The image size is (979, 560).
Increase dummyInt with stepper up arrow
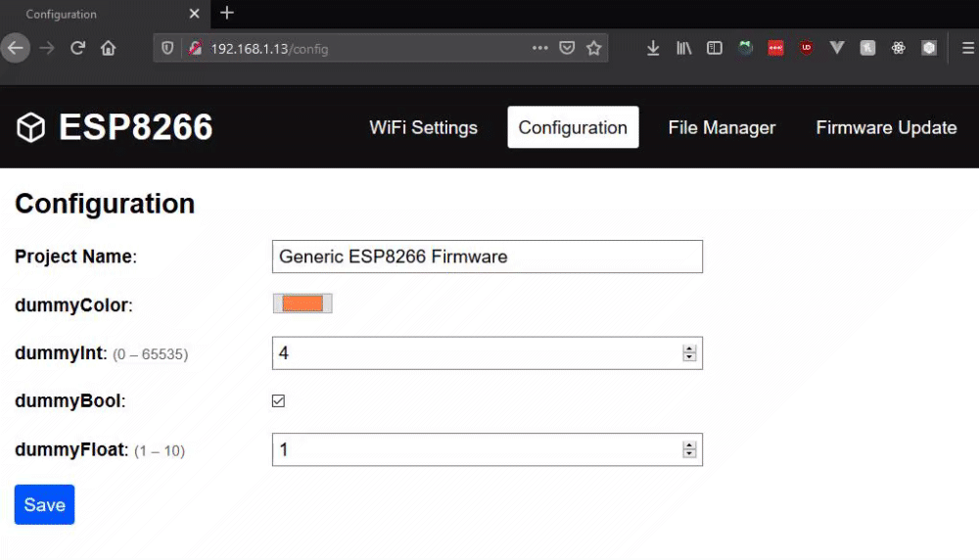tap(689, 349)
